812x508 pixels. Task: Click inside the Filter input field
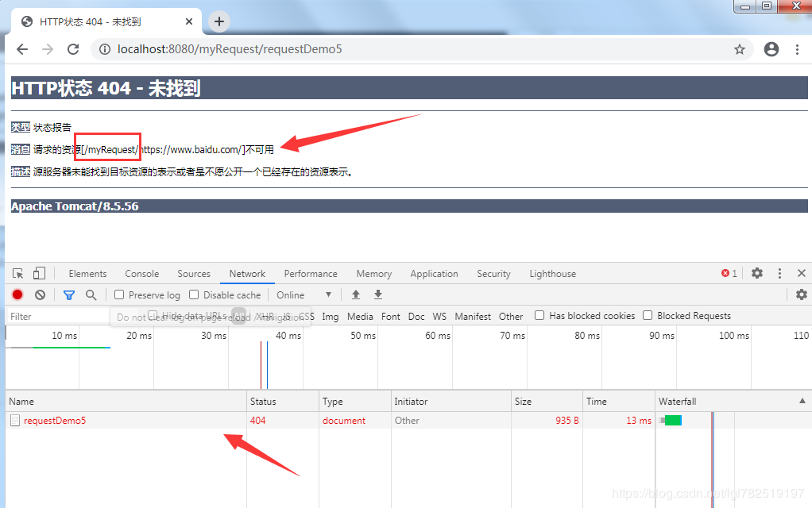pyautogui.click(x=56, y=316)
